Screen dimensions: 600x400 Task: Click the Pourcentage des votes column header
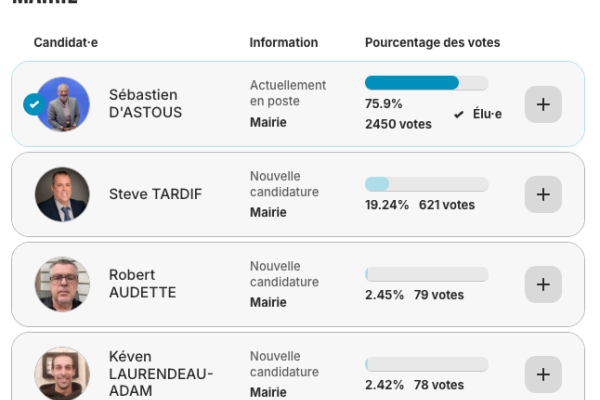click(x=432, y=43)
